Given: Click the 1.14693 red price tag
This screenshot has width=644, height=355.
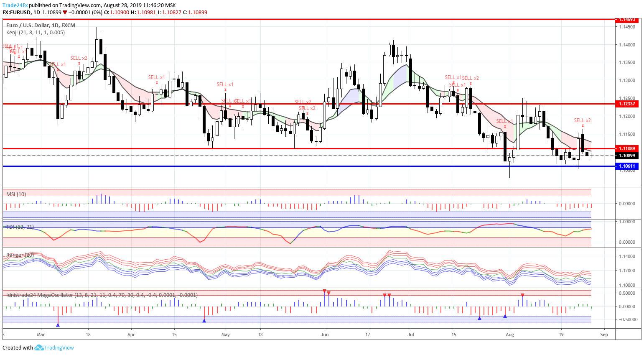Looking at the screenshot, I should (x=627, y=20).
